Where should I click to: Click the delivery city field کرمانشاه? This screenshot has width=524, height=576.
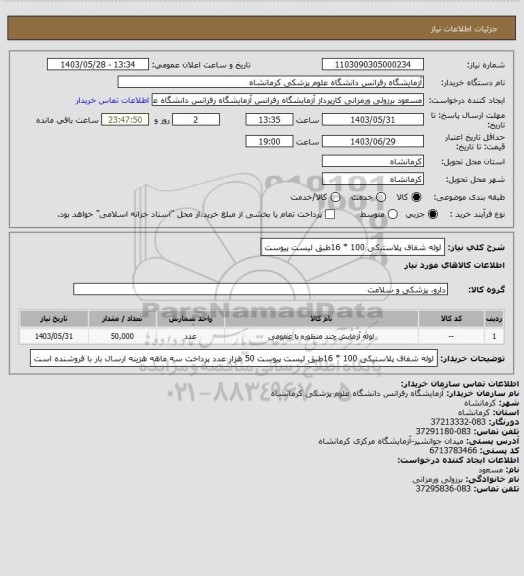(373, 179)
